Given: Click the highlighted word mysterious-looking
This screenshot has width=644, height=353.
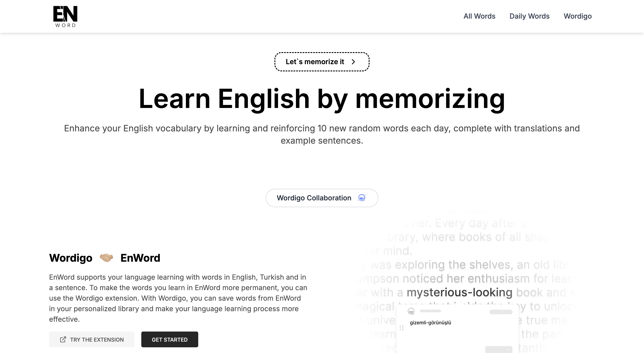Looking at the screenshot, I should (x=460, y=292).
